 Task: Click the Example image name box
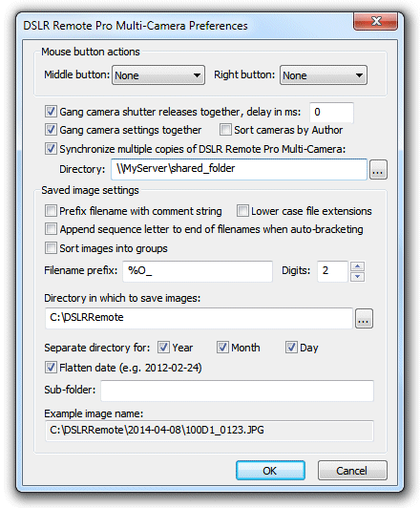[x=209, y=431]
